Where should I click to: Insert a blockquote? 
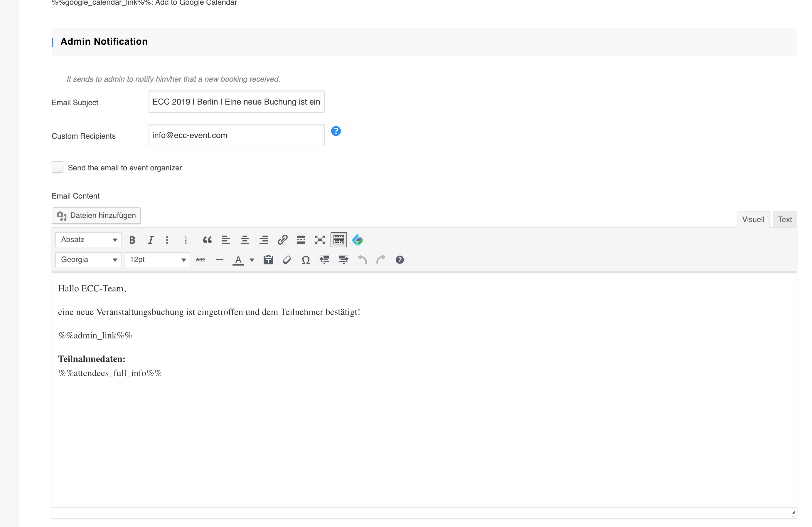coord(207,240)
